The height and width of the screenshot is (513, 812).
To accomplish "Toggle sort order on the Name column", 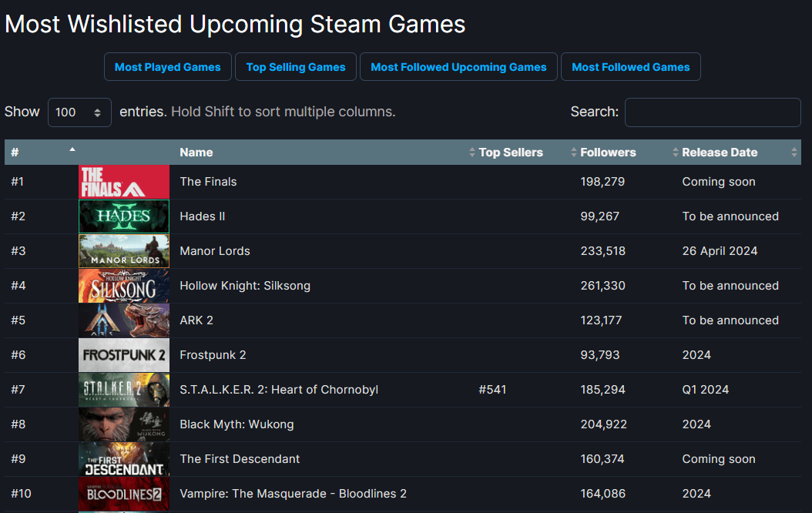I will tap(196, 152).
